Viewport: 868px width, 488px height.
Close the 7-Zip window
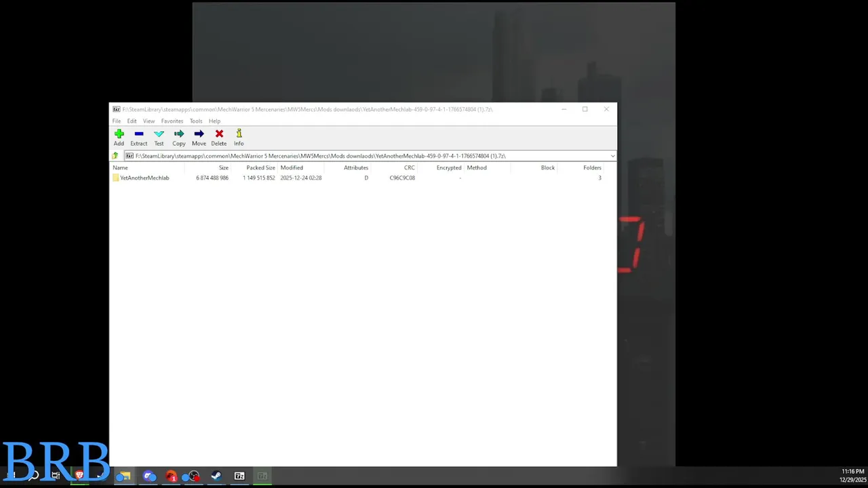(606, 109)
